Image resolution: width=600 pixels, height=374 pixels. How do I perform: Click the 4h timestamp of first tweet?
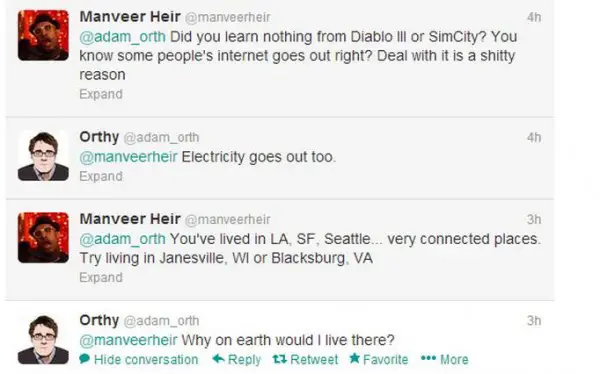[534, 17]
